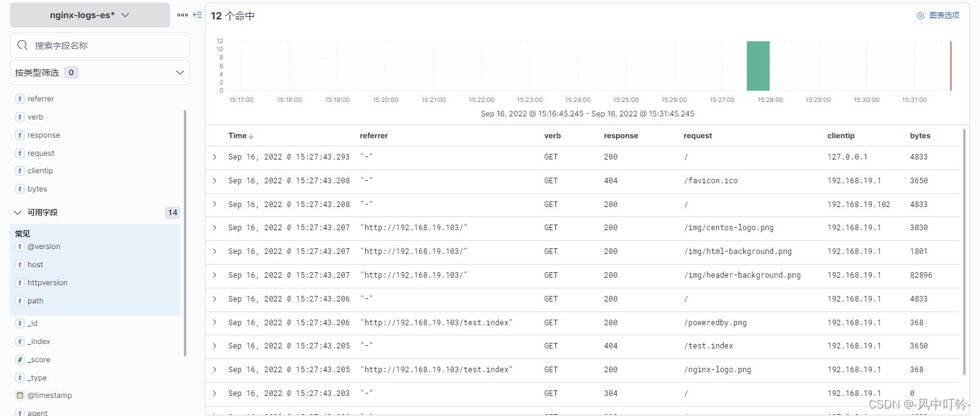Click the response column header
The width and height of the screenshot is (980, 416).
[x=621, y=136]
